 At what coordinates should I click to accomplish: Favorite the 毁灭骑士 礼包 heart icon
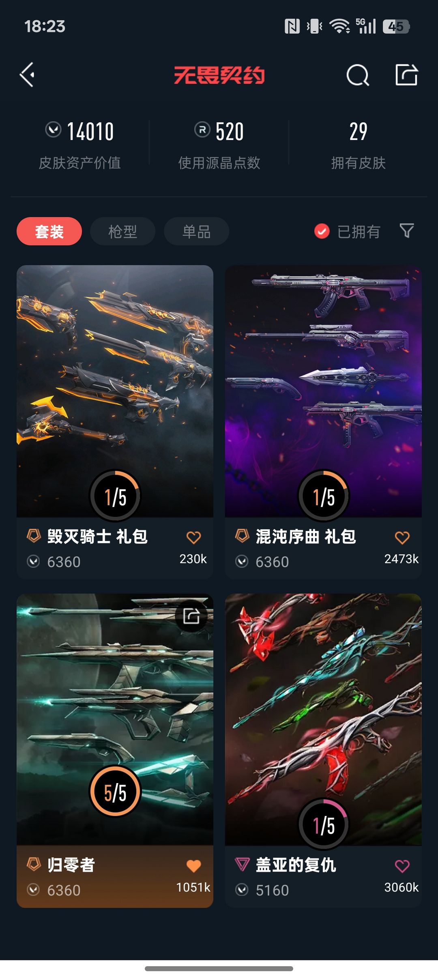(x=193, y=537)
